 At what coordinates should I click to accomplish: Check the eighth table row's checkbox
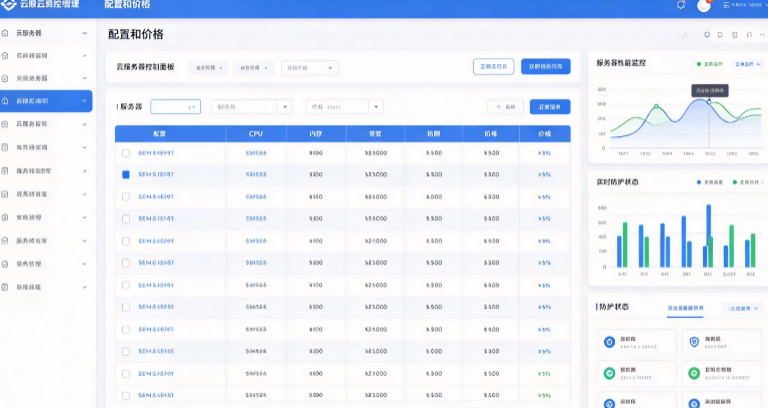tap(126, 307)
